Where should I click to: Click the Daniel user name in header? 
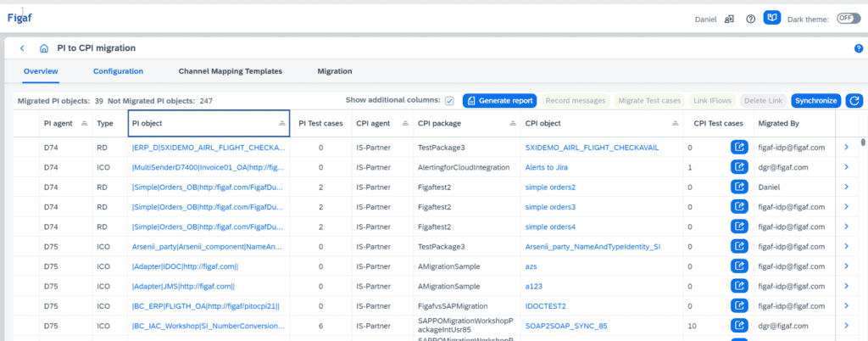tap(706, 20)
